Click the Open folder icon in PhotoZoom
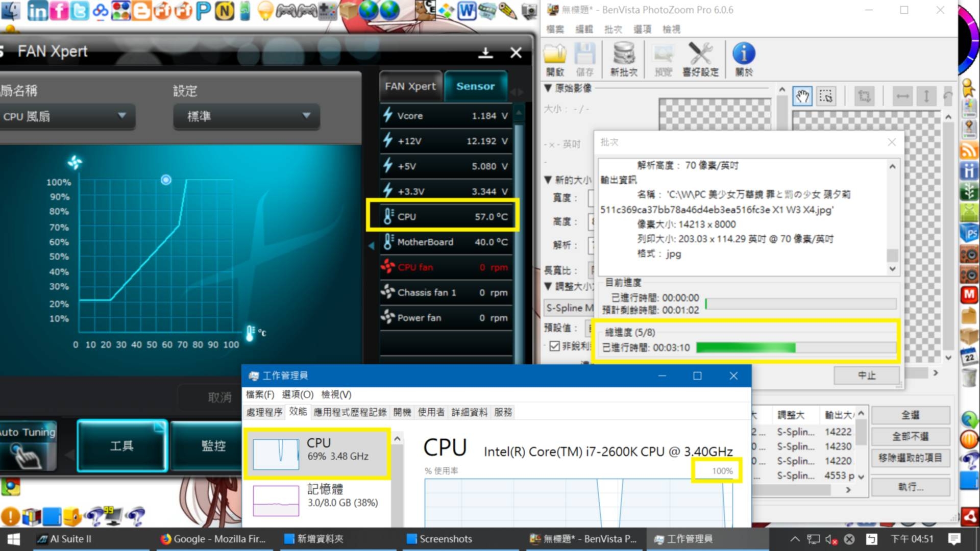Viewport: 980px width, 551px height. click(555, 55)
